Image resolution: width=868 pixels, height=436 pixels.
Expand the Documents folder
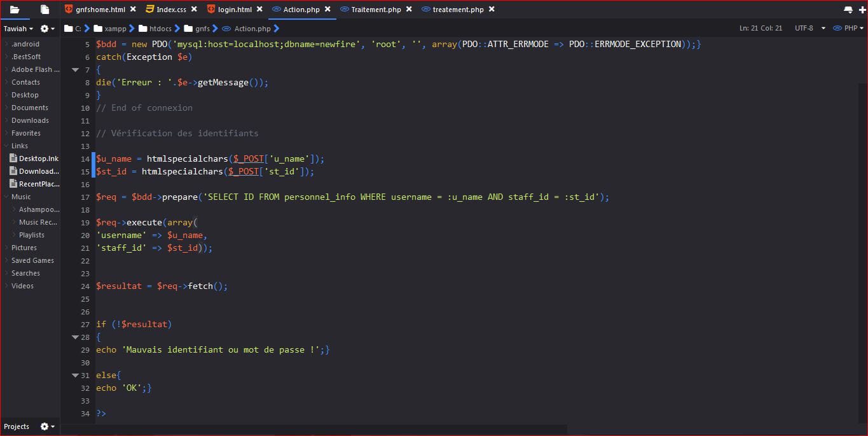(6, 108)
